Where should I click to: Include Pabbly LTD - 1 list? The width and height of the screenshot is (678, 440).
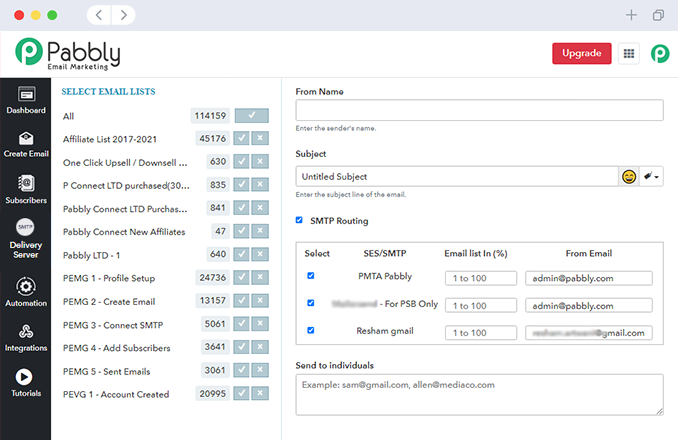point(241,254)
